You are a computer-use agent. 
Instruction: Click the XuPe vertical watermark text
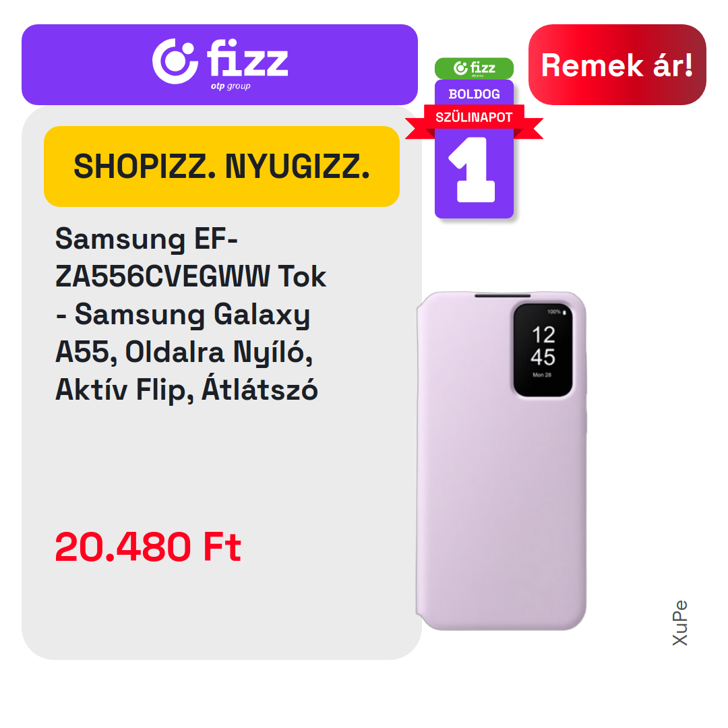click(x=679, y=623)
